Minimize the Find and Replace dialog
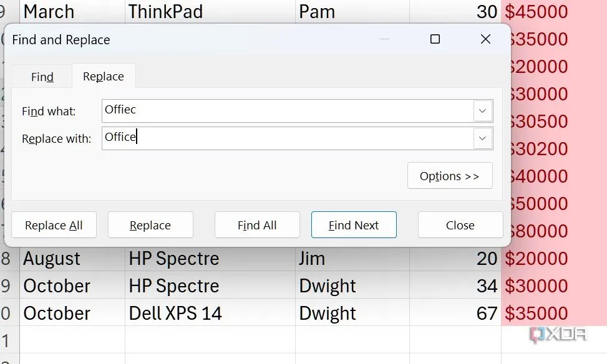This screenshot has height=364, width=607. tap(385, 39)
